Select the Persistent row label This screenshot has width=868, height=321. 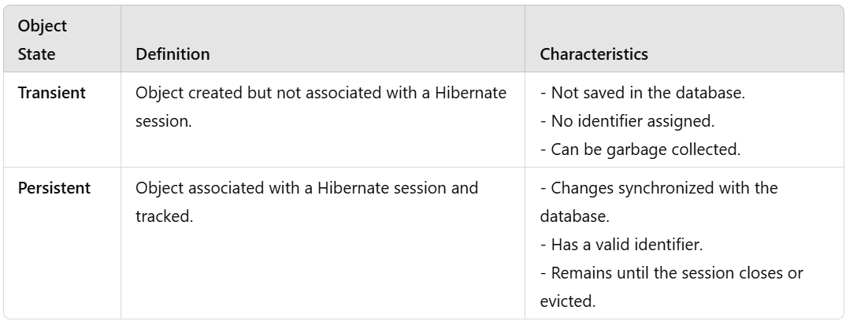[54, 188]
